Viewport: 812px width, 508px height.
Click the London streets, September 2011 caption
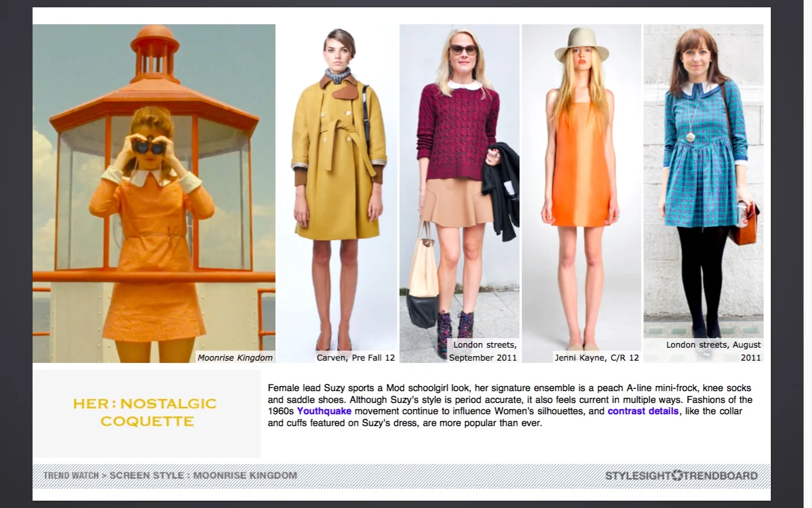(483, 351)
